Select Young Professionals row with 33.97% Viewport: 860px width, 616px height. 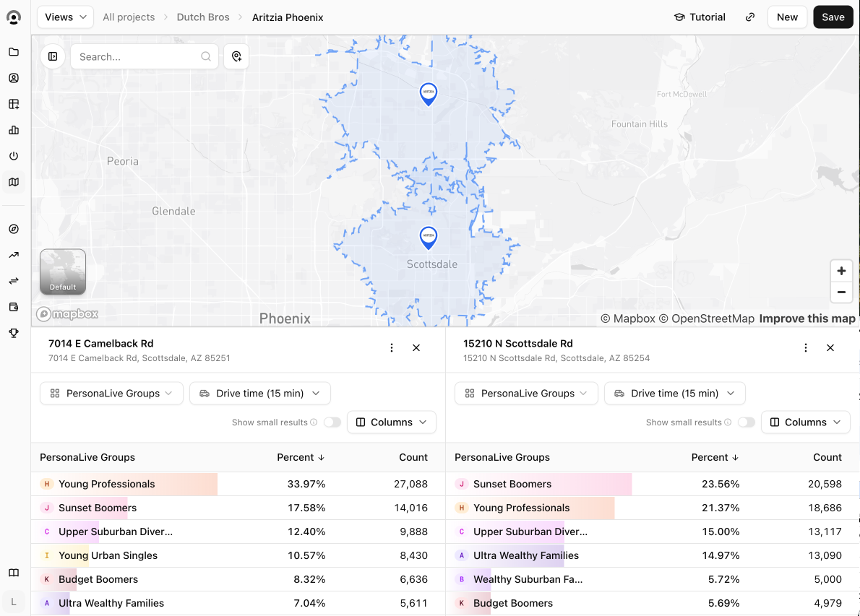238,484
